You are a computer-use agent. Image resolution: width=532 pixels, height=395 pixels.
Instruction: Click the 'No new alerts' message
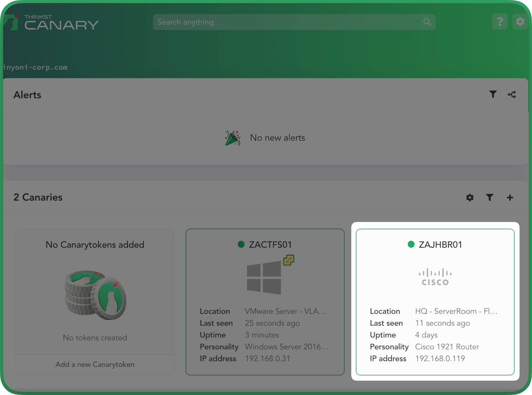(x=277, y=138)
